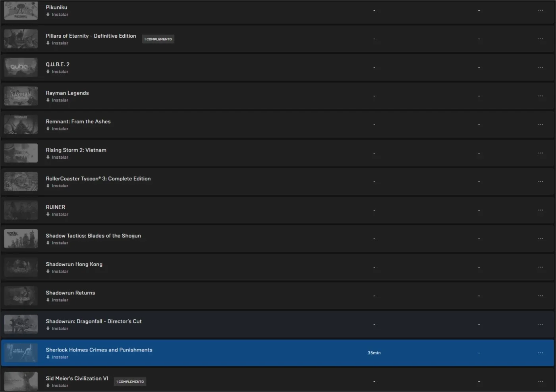
Task: Select the Q.U.B.E. 2 title
Action: tap(58, 65)
